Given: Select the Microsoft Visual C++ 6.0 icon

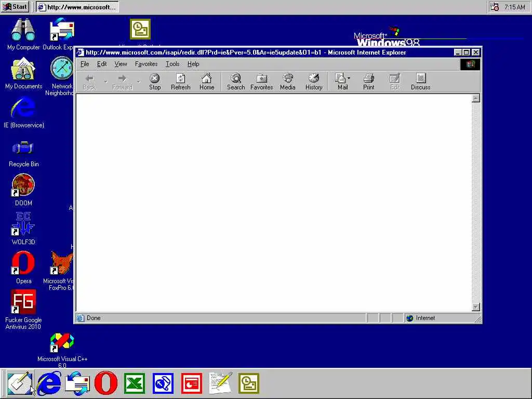Looking at the screenshot, I should click(x=62, y=351).
